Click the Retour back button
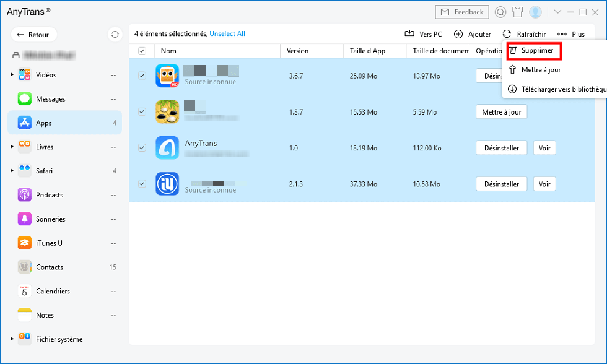The height and width of the screenshot is (364, 607). pos(33,35)
